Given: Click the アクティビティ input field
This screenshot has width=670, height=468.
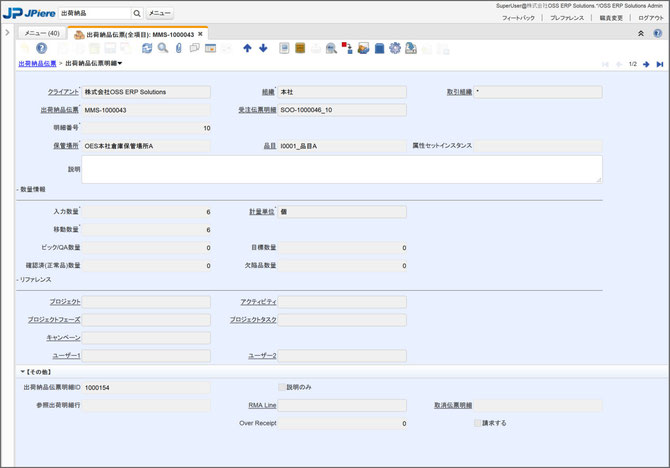Looking at the screenshot, I should pos(342,302).
